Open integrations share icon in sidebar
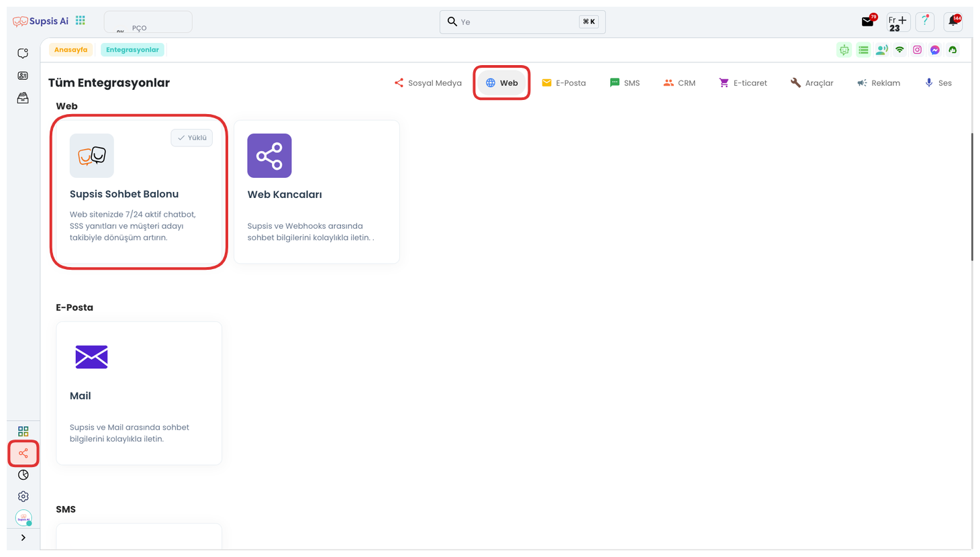The width and height of the screenshot is (980, 557). [x=23, y=453]
